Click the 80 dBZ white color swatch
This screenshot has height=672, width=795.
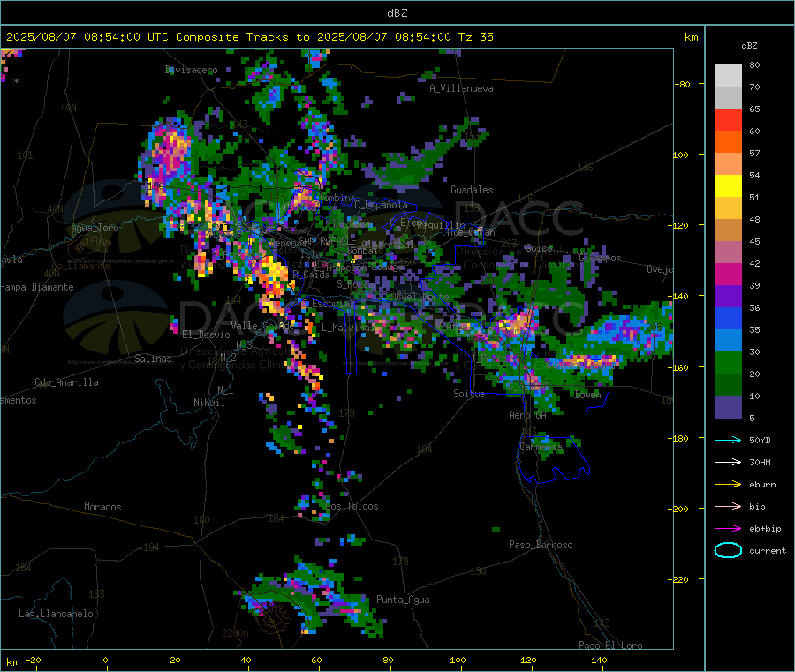(x=728, y=76)
